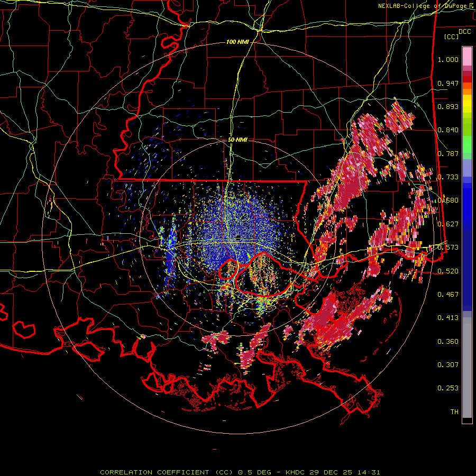Click the 0.5 DEG elevation text
Viewport: 476px width, 476px height.
point(255,472)
